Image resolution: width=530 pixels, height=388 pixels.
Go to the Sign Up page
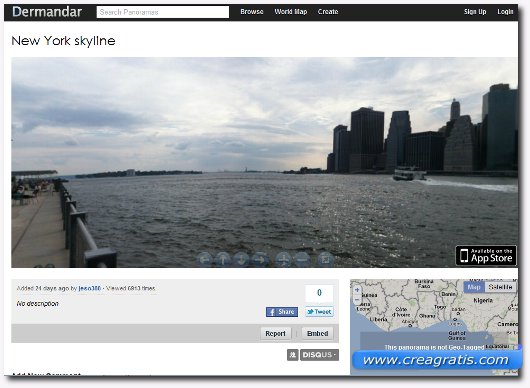click(475, 12)
